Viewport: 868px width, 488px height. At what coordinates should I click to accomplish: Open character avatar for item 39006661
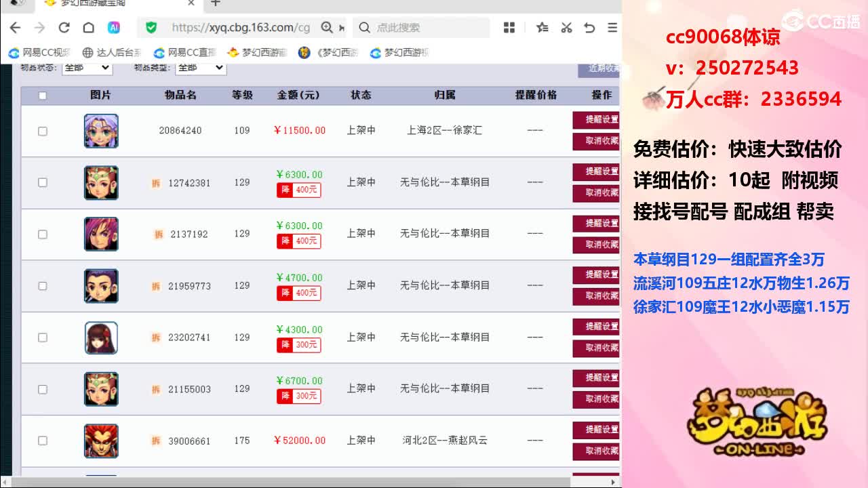tap(101, 441)
